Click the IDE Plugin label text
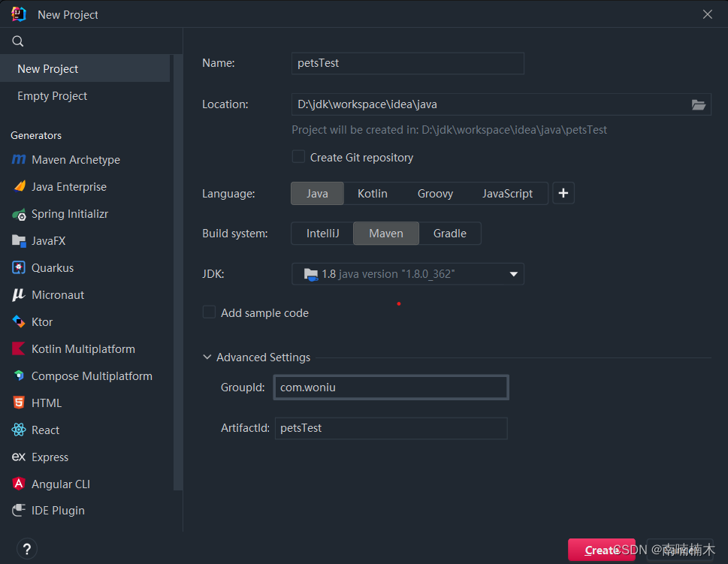728x564 pixels. pyautogui.click(x=58, y=511)
